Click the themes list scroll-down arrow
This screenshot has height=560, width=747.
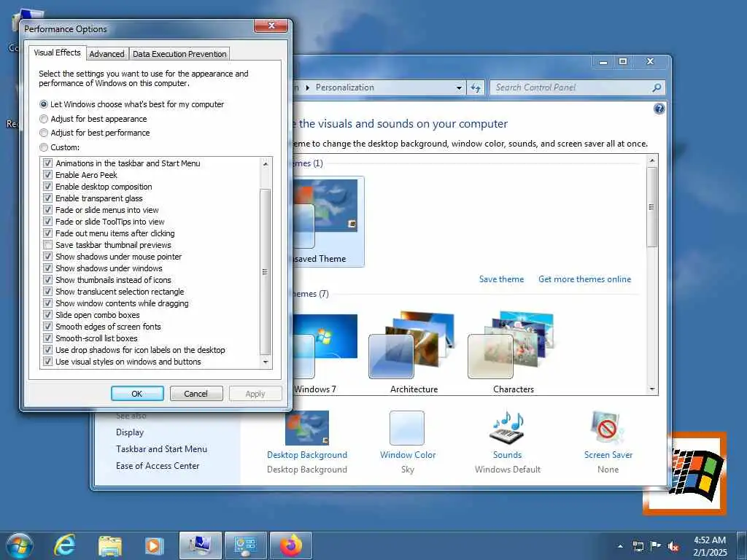652,389
